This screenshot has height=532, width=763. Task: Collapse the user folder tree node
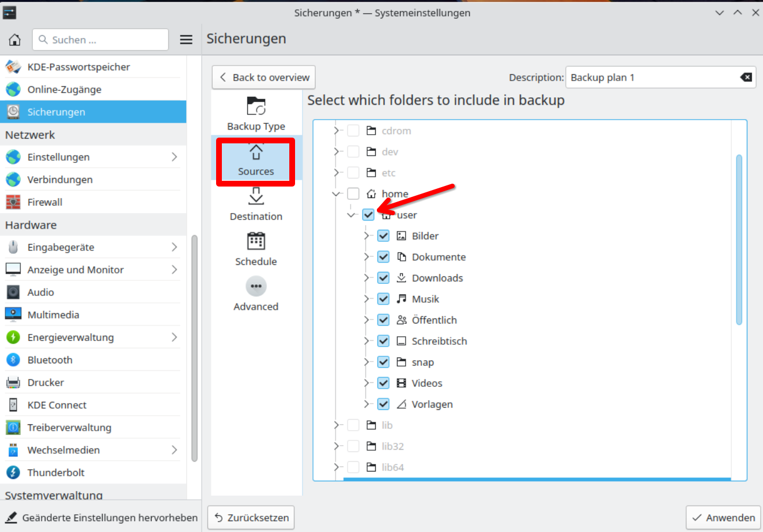(x=352, y=215)
